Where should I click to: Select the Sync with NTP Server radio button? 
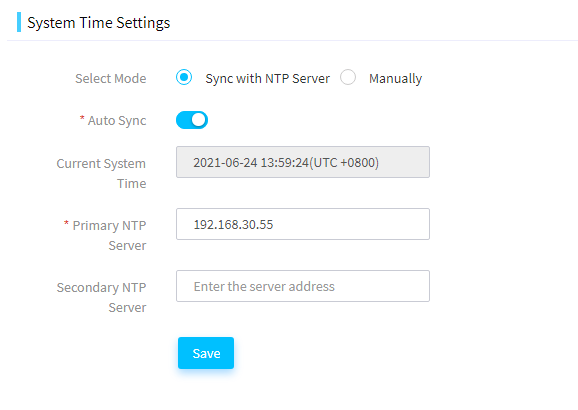184,77
